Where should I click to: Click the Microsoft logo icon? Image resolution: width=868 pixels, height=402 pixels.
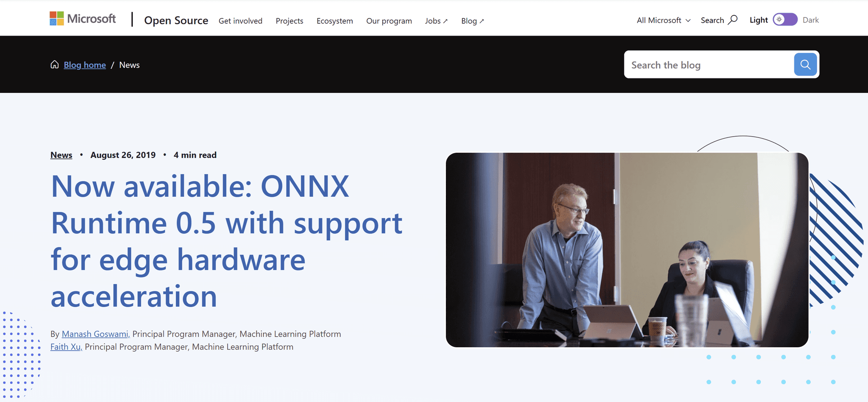tap(57, 19)
